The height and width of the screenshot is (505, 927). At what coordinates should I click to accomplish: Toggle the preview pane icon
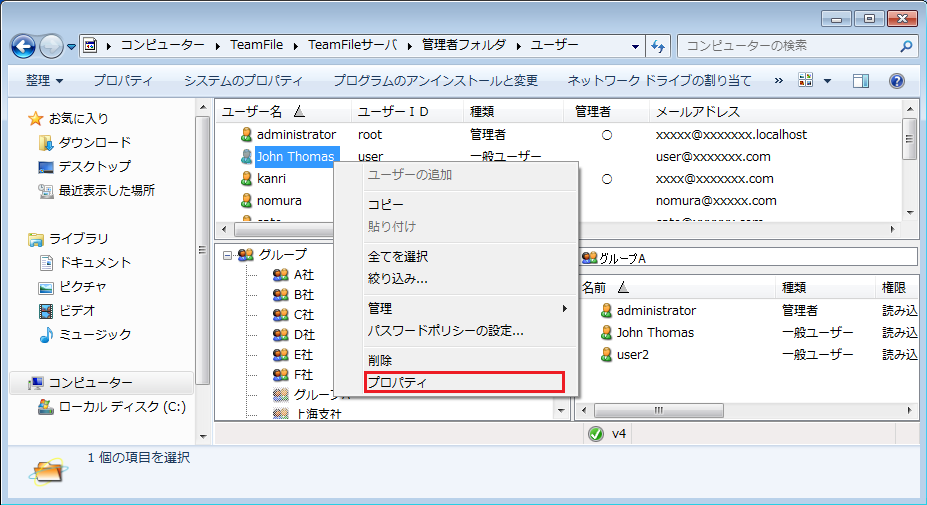(x=861, y=80)
